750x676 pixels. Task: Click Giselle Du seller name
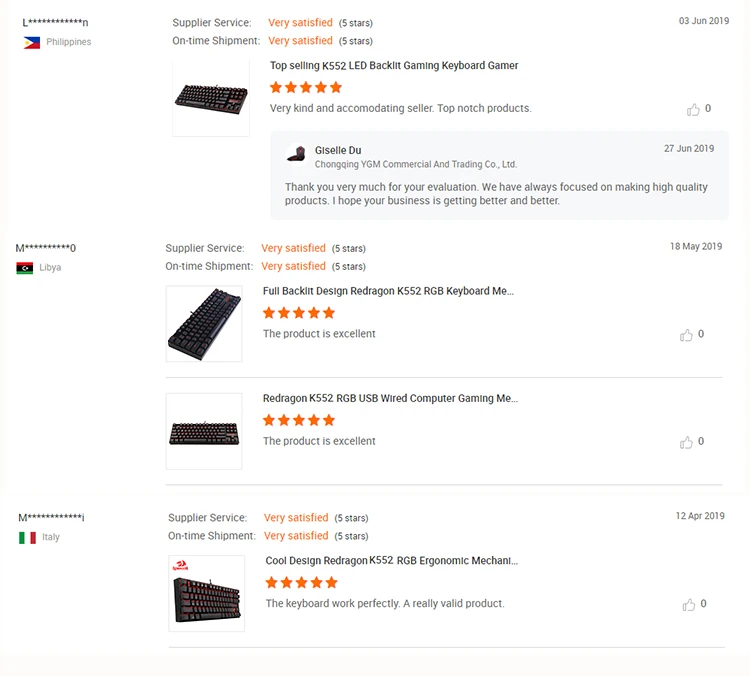pos(338,150)
